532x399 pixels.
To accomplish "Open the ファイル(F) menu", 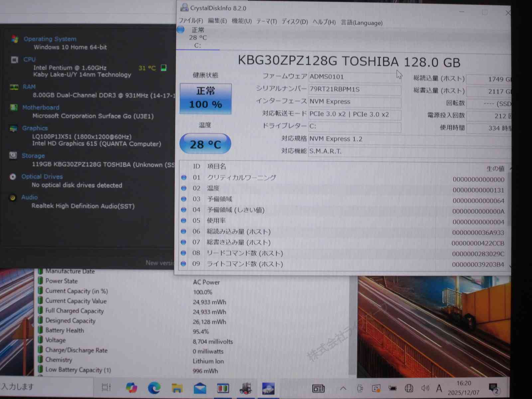I will pos(191,21).
